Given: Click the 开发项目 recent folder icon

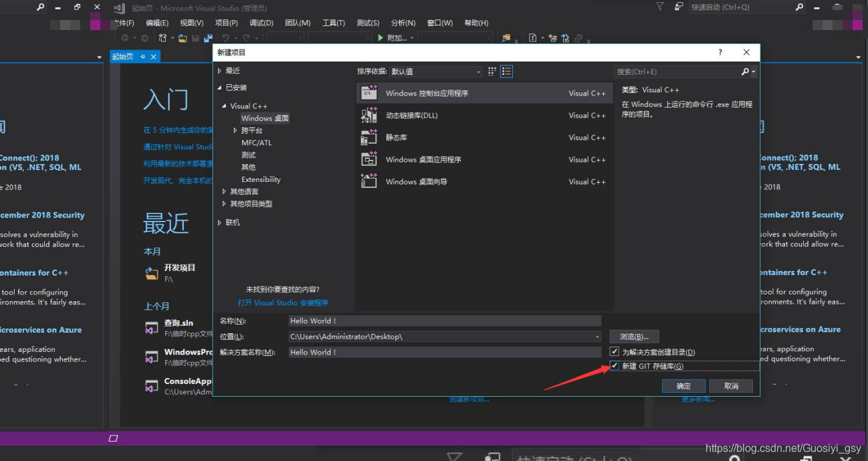Looking at the screenshot, I should (x=152, y=272).
